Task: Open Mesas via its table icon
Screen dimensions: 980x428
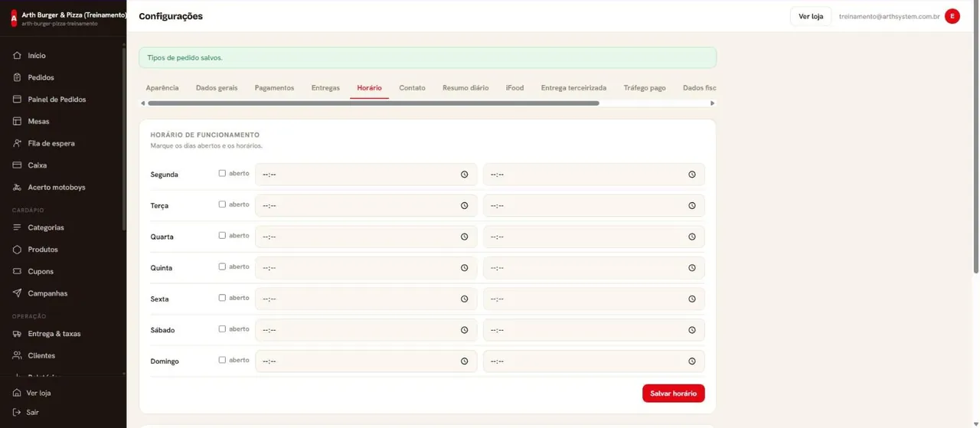Action: pos(17,121)
